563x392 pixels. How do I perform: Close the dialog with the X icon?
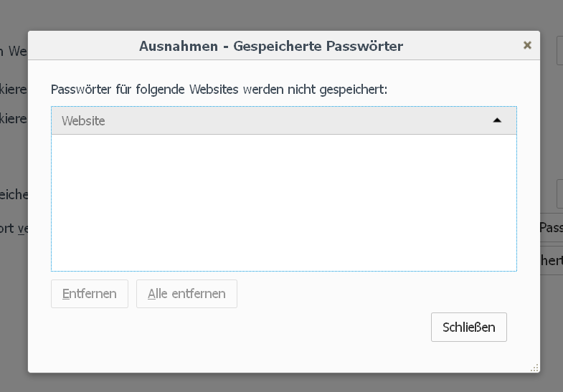(x=527, y=45)
